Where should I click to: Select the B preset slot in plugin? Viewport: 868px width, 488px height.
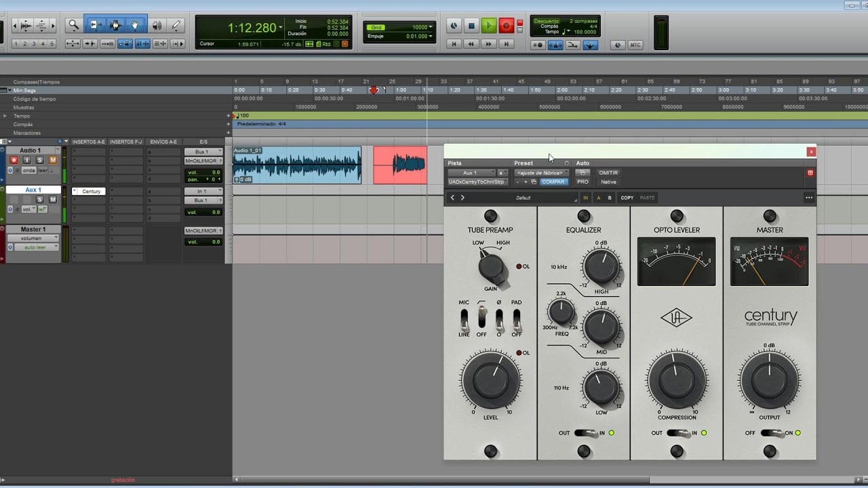pyautogui.click(x=610, y=198)
